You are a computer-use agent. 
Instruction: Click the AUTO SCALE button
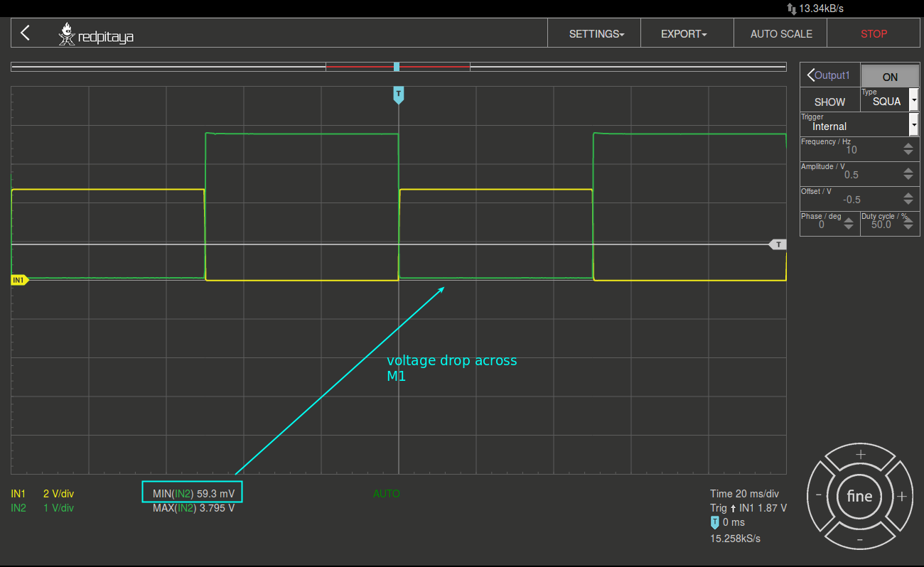[781, 33]
